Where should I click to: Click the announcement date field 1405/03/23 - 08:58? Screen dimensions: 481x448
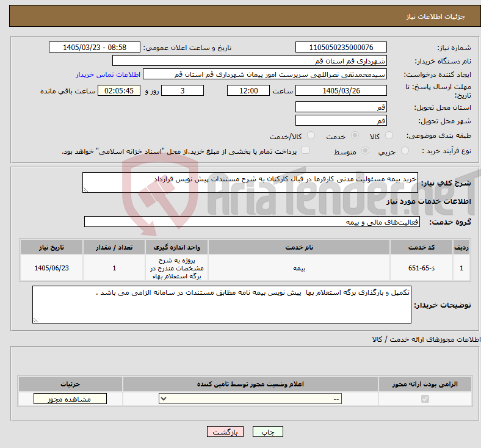[x=95, y=47]
